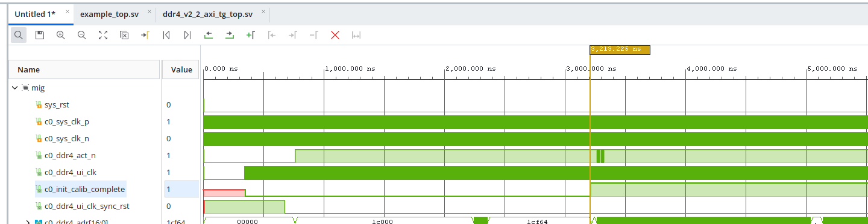Open the ddr4_v2_2_axi_tg_top.sv tab
868x224 pixels.
point(207,14)
